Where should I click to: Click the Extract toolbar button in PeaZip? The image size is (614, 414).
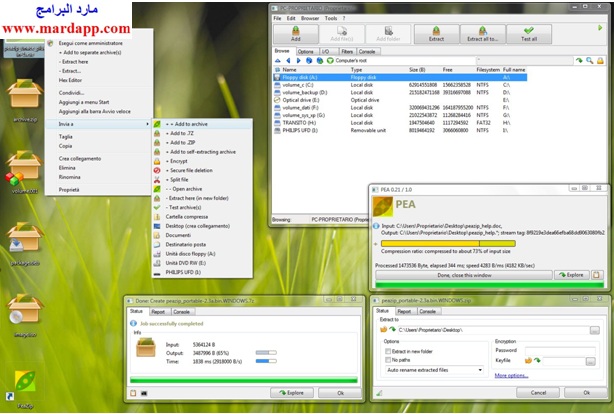click(x=436, y=34)
